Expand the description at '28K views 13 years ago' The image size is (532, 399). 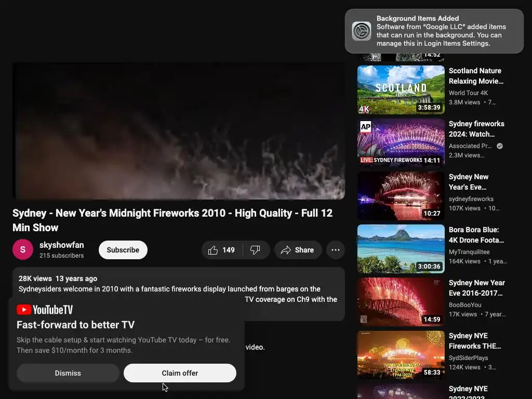tap(58, 278)
